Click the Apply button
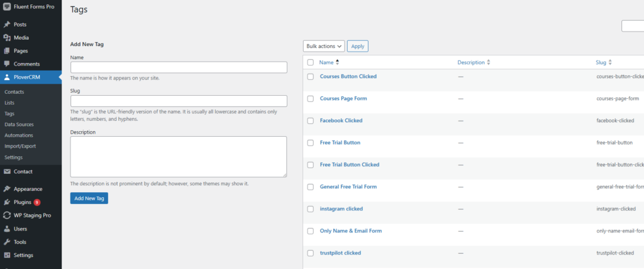The height and width of the screenshot is (269, 644). (357, 46)
